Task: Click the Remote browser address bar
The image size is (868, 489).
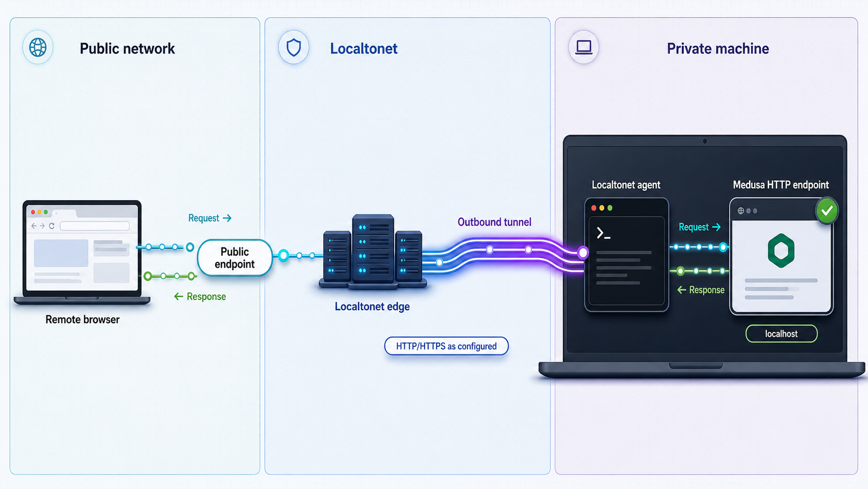Action: [94, 226]
